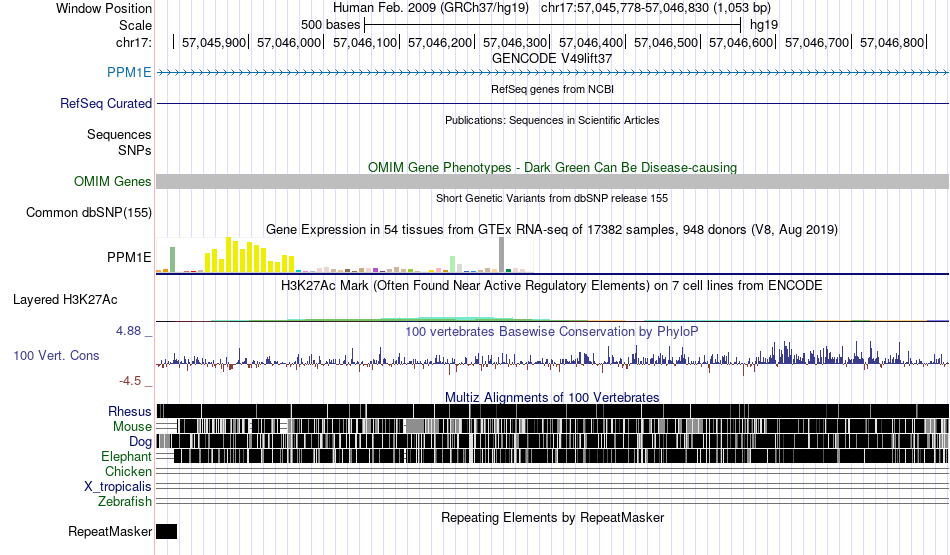Open the RefSeq Curated track label
This screenshot has width=950, height=555.
(106, 104)
